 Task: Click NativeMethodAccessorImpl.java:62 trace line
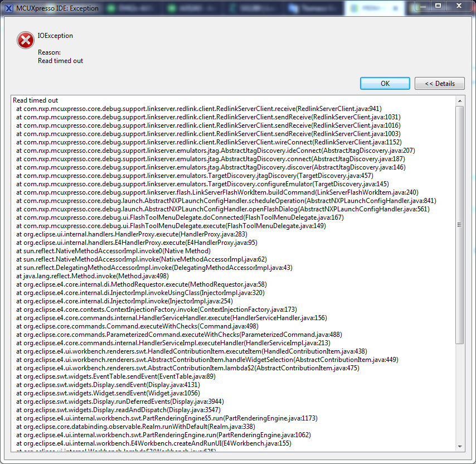click(x=142, y=259)
